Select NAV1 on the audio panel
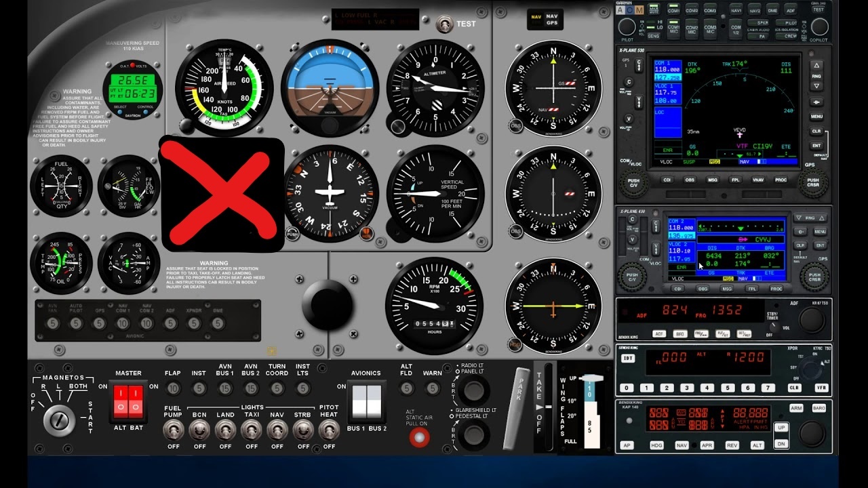Image resolution: width=868 pixels, height=488 pixels. pos(736,10)
